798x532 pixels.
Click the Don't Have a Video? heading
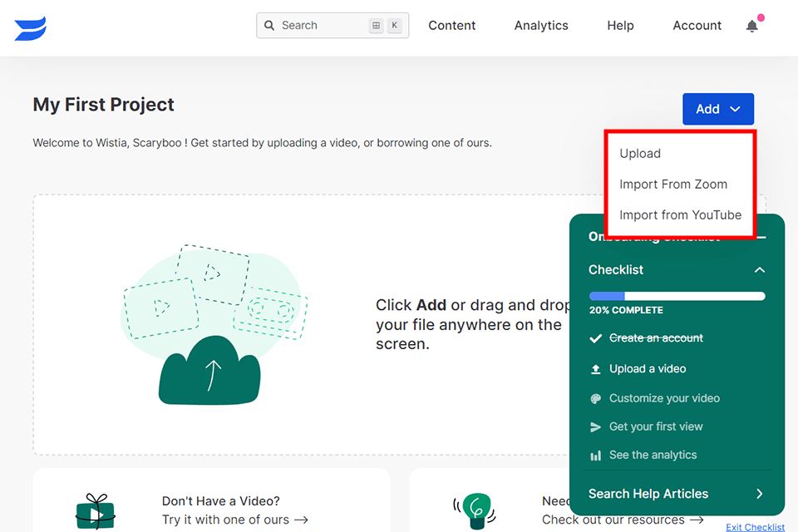(221, 501)
